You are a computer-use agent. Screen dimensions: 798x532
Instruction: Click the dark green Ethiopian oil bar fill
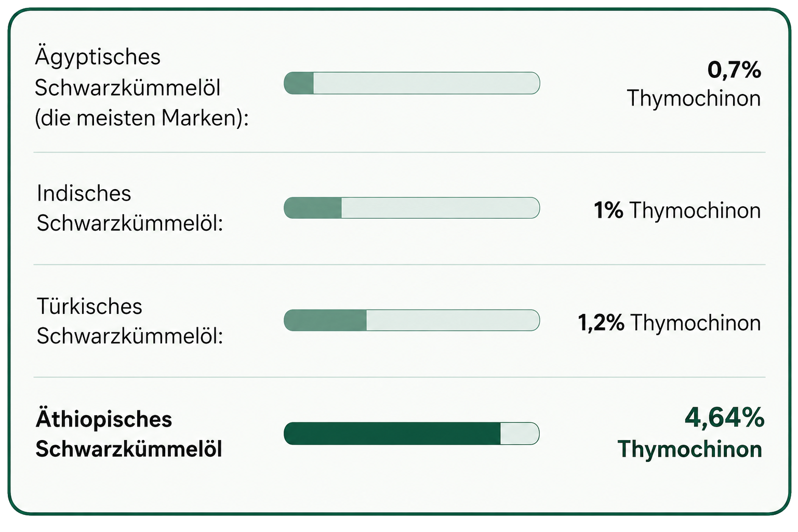coord(392,433)
